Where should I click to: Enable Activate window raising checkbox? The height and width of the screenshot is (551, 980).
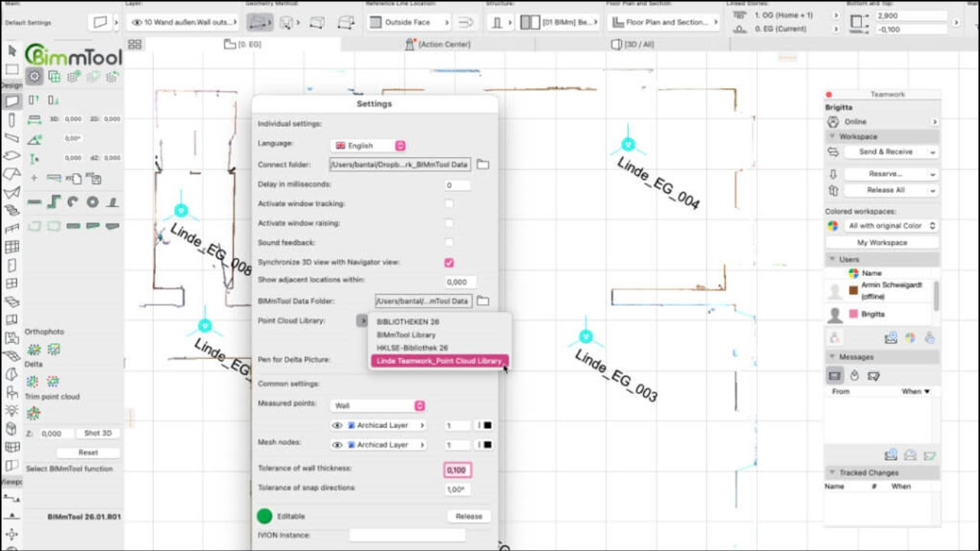point(449,223)
